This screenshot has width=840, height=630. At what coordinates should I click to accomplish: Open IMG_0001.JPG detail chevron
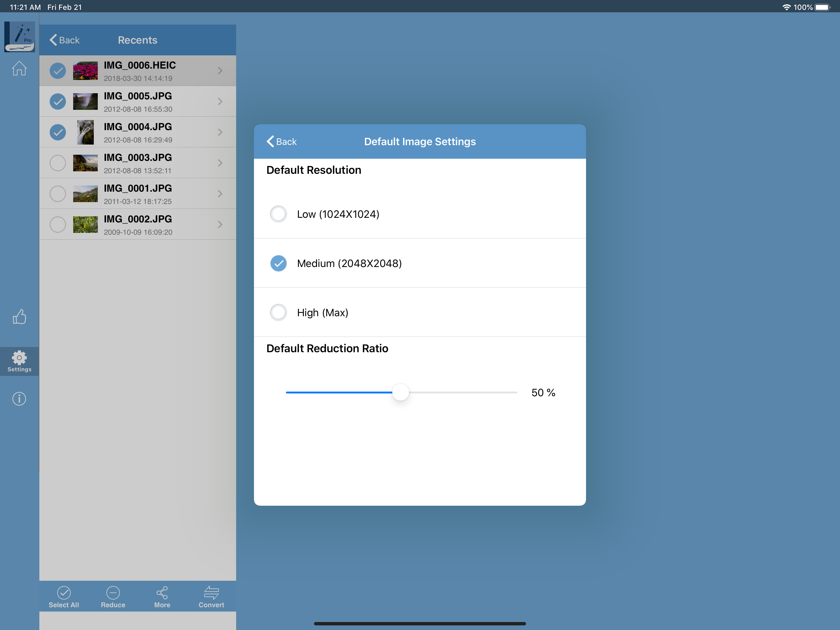(x=220, y=194)
